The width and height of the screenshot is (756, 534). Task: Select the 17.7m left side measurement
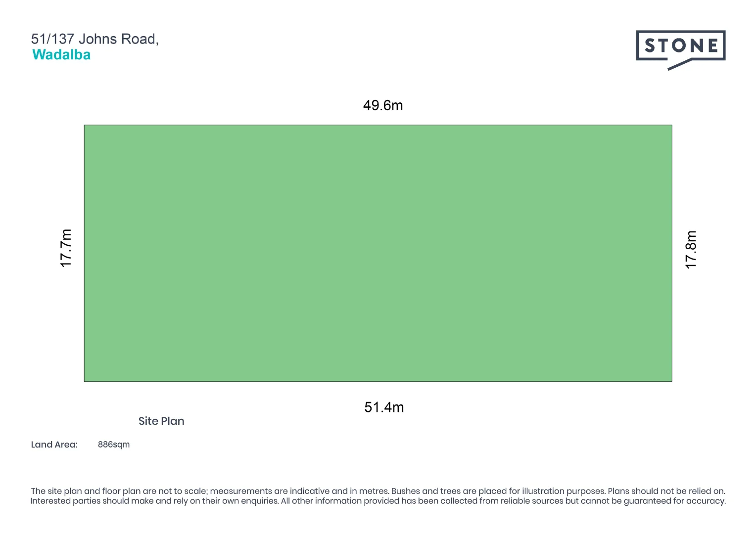(66, 248)
